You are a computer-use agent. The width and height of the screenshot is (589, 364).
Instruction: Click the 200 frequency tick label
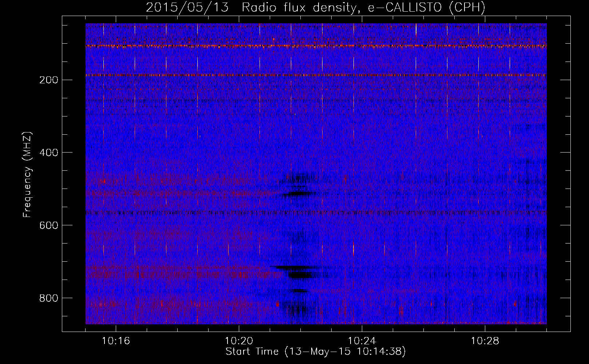pos(49,80)
